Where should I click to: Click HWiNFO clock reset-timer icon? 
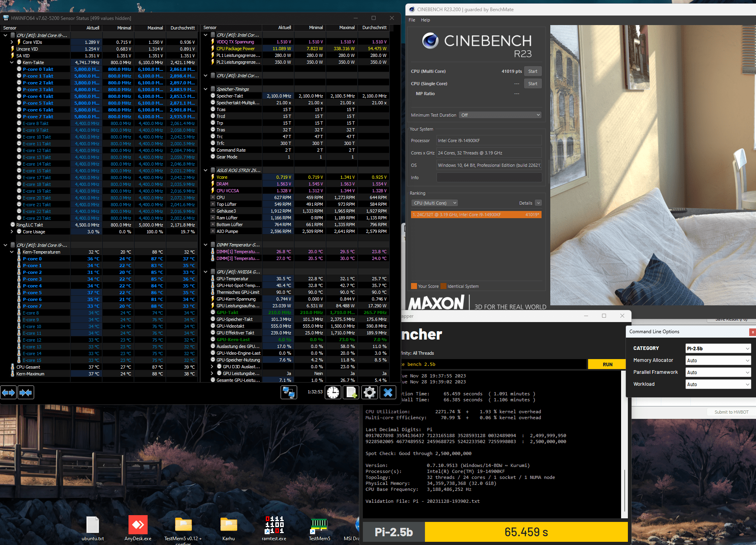(x=333, y=393)
